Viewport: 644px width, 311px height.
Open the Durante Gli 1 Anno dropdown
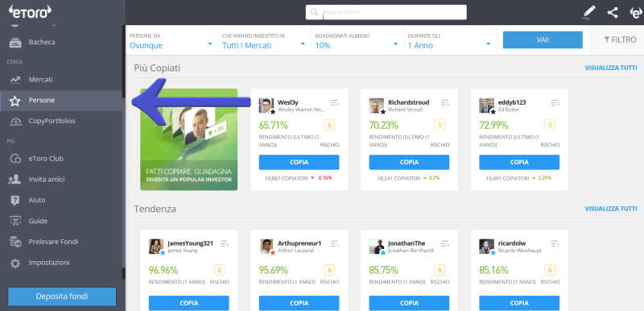pyautogui.click(x=450, y=40)
